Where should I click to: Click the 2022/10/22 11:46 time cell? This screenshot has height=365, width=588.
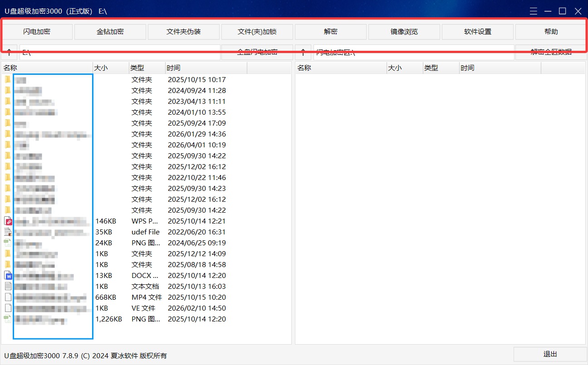coord(197,178)
